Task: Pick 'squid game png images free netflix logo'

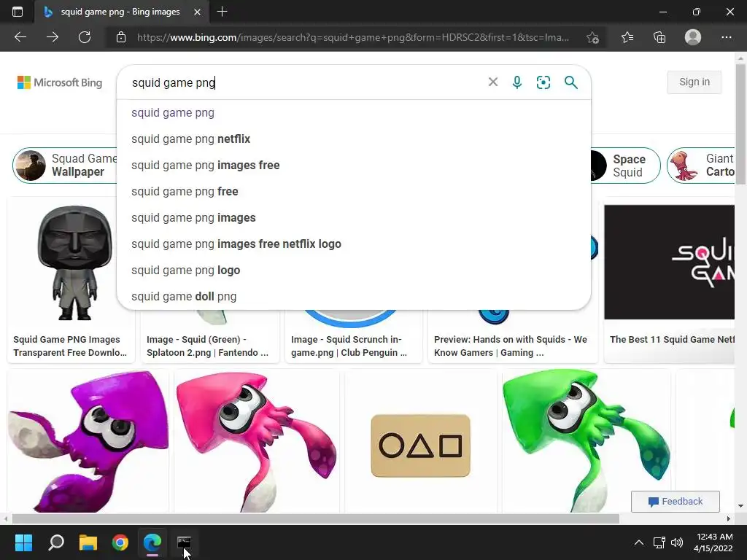Action: (354, 244)
